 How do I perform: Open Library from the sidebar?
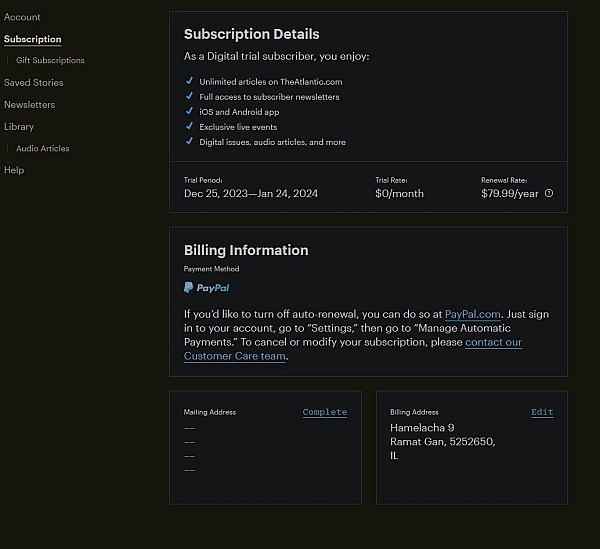pyautogui.click(x=19, y=127)
